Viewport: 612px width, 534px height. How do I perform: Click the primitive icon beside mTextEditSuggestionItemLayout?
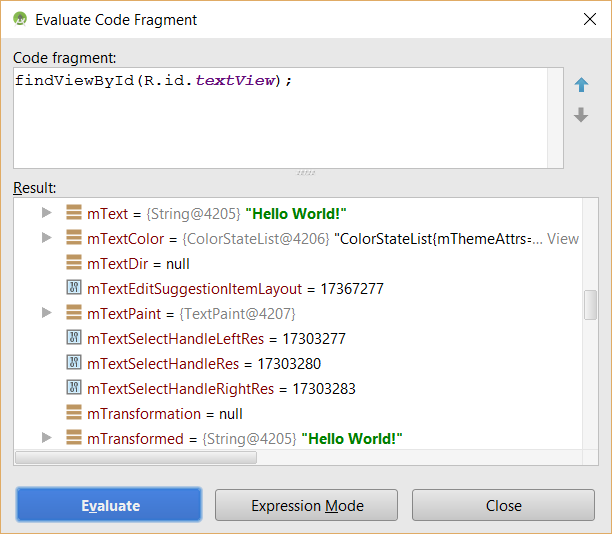click(74, 288)
